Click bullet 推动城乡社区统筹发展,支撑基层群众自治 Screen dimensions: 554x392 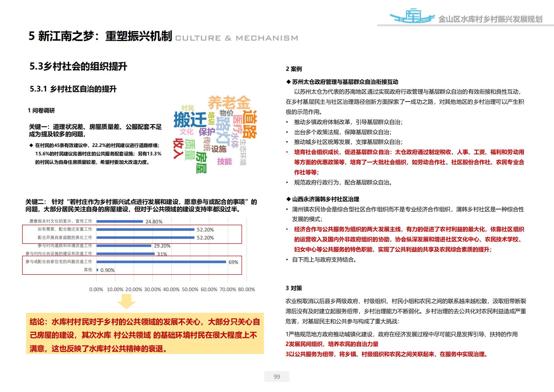[x=348, y=142]
